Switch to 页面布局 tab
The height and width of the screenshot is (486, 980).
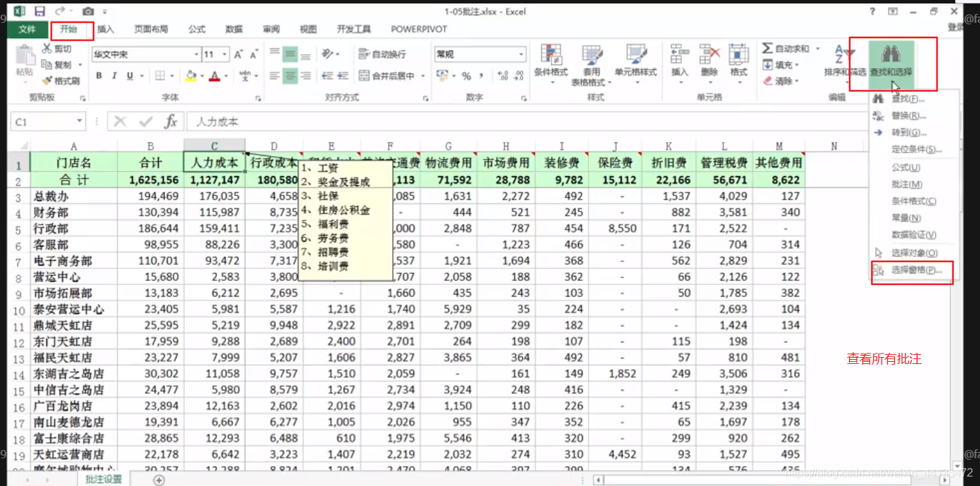click(151, 29)
